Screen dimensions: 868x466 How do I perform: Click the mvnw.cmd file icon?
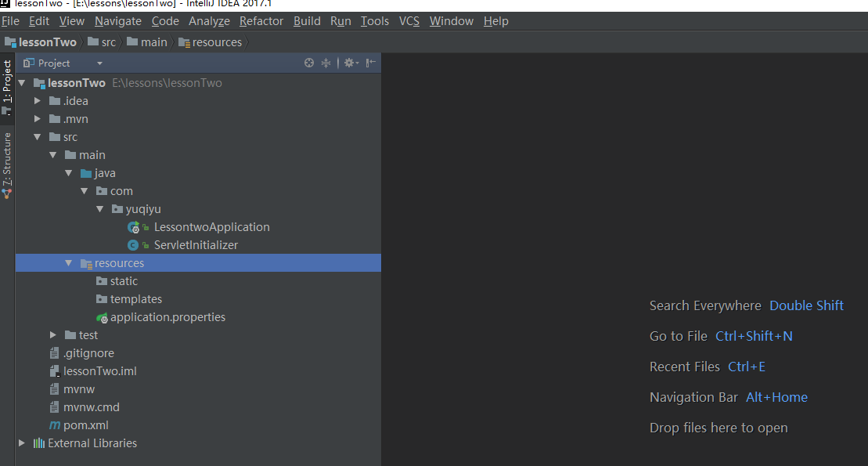coord(54,407)
